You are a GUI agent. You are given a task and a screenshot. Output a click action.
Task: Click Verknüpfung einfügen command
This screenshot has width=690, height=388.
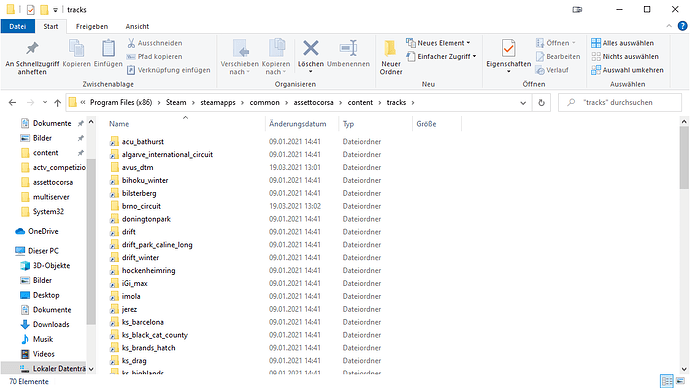pyautogui.click(x=169, y=70)
